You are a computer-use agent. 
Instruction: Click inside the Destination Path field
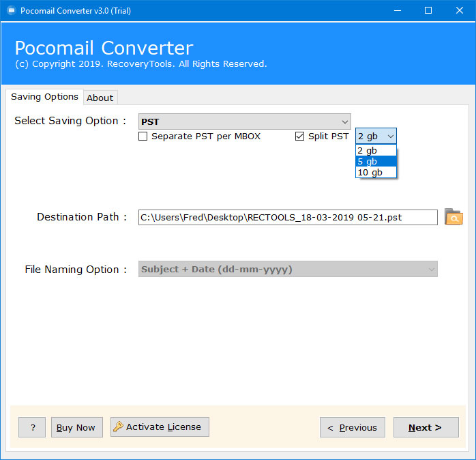pyautogui.click(x=288, y=217)
